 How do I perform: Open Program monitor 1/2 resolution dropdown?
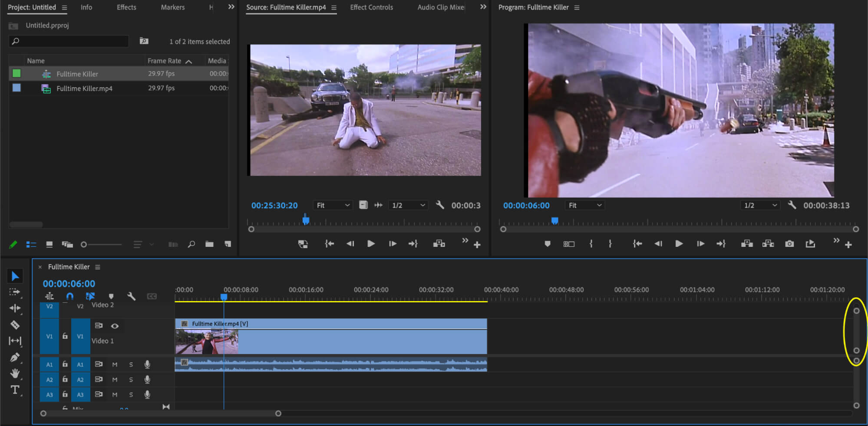click(x=760, y=205)
